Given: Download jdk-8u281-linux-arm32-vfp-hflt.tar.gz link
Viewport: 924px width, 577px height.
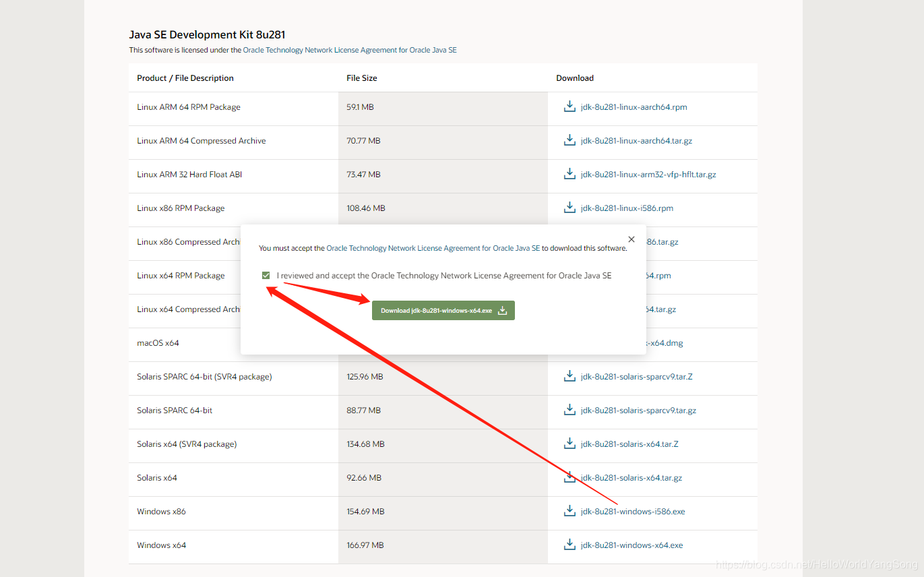Looking at the screenshot, I should pyautogui.click(x=648, y=175).
